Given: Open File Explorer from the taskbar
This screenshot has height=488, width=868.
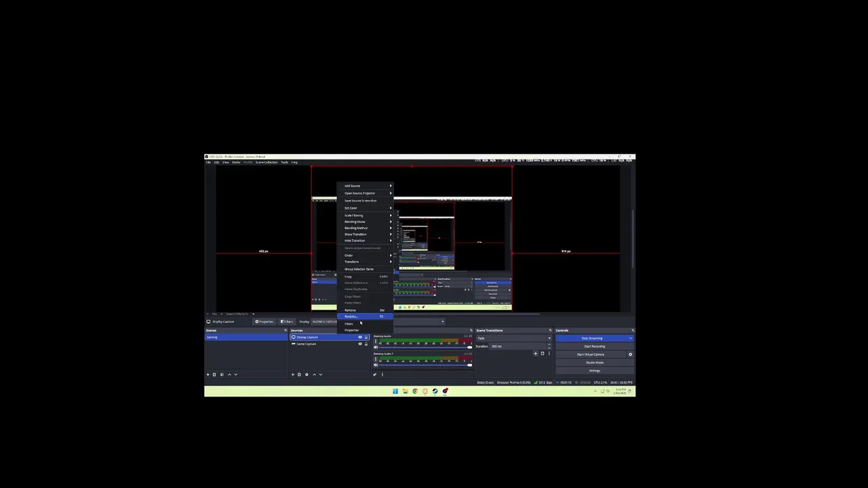Looking at the screenshot, I should (406, 391).
